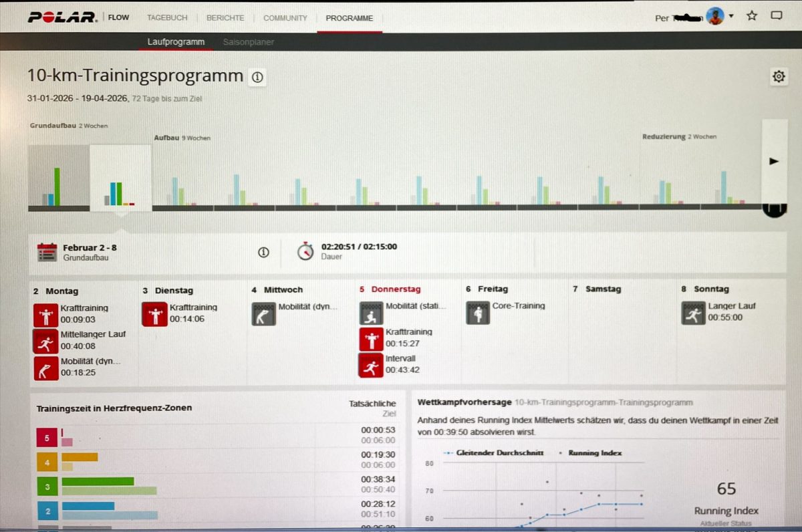Click the star favorites icon in header

tap(752, 16)
